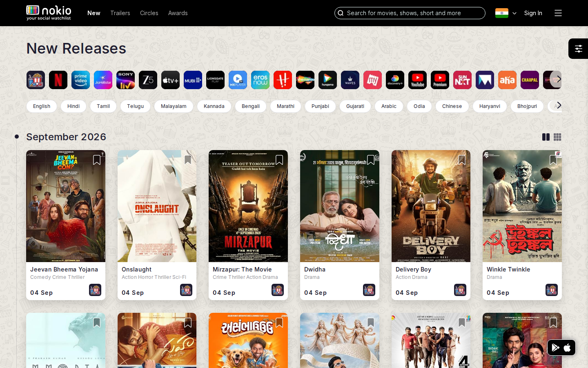Filter releases by Punjabi

pos(320,106)
